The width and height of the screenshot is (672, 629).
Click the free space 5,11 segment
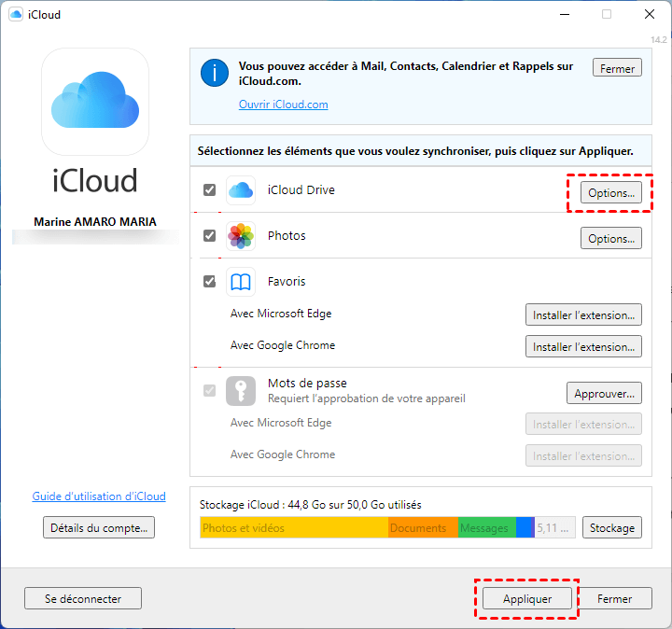point(555,527)
